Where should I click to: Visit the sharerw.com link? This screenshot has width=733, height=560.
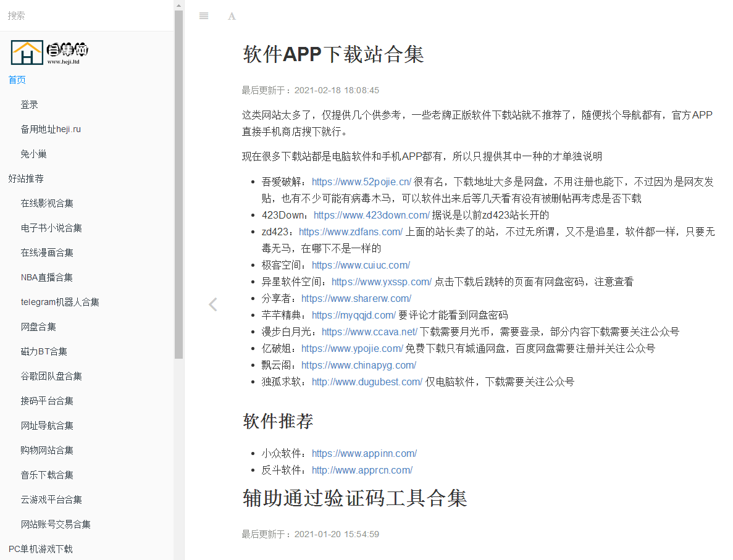(356, 299)
